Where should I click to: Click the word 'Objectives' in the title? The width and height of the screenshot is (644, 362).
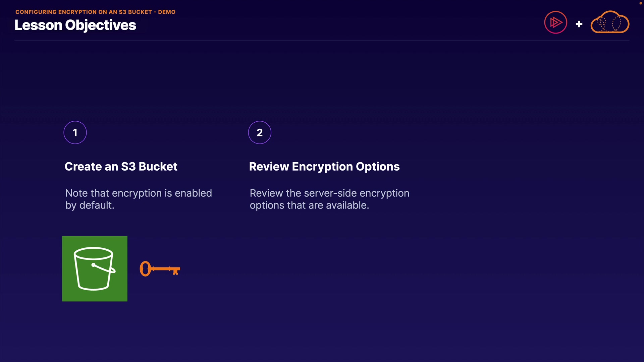(101, 25)
